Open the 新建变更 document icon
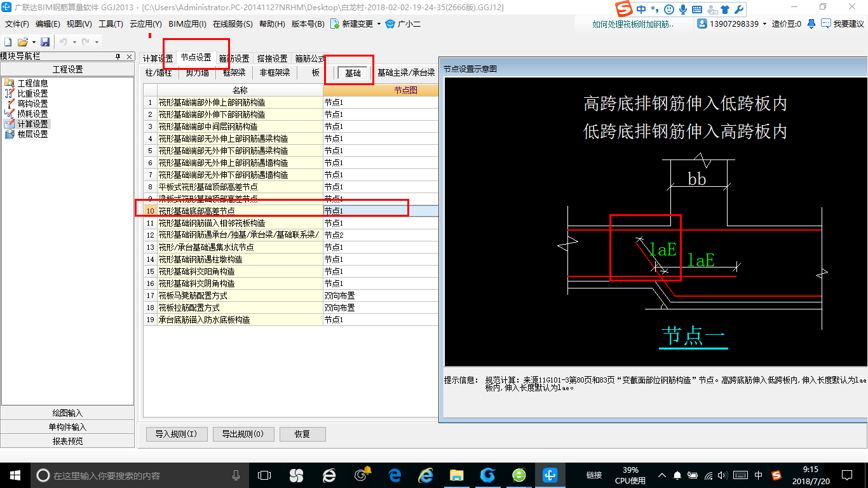The height and width of the screenshot is (488, 868). (x=334, y=24)
